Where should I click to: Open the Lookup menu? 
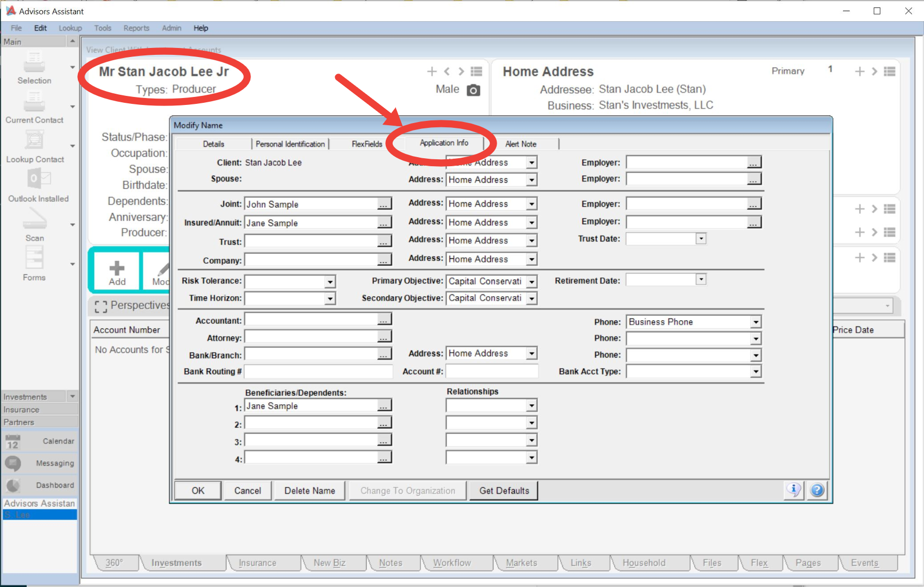[x=70, y=28]
